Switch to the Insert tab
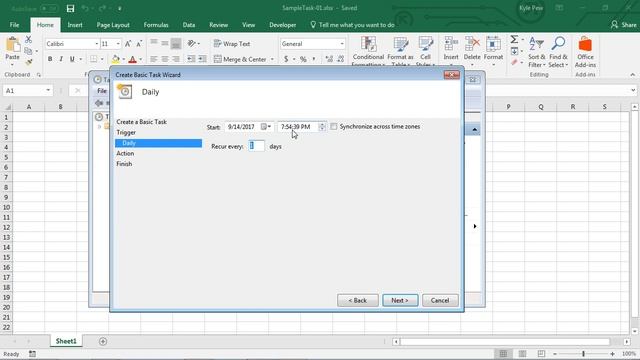This screenshot has width=640, height=360. [x=75, y=25]
